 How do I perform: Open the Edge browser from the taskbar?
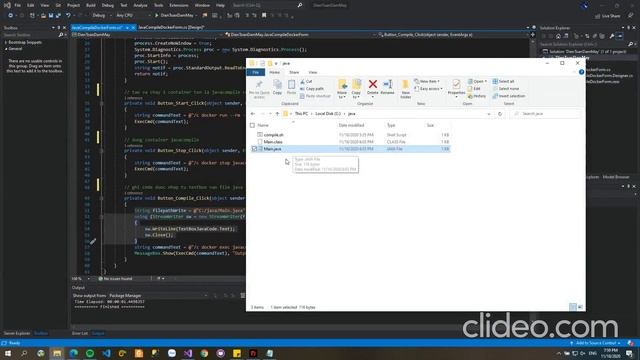point(73,353)
